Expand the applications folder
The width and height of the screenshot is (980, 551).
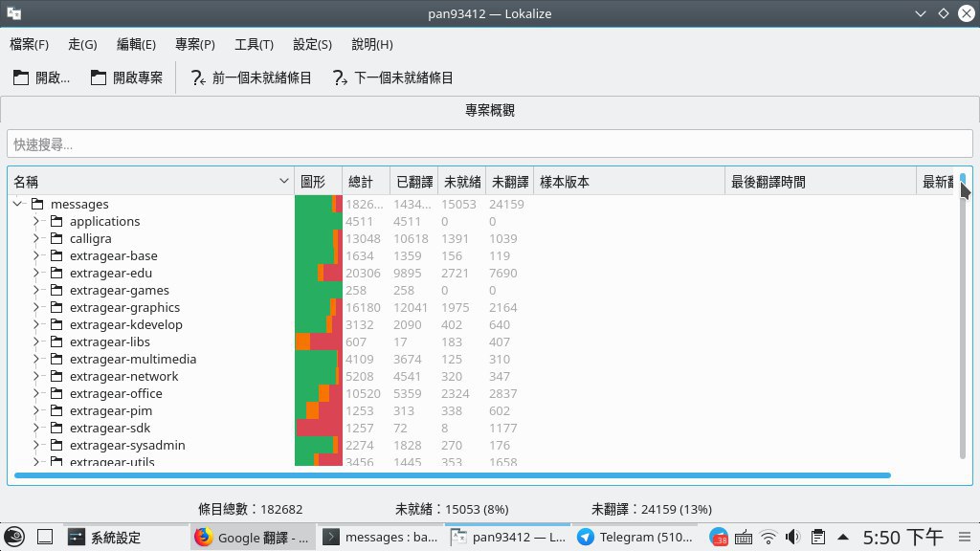click(x=36, y=221)
